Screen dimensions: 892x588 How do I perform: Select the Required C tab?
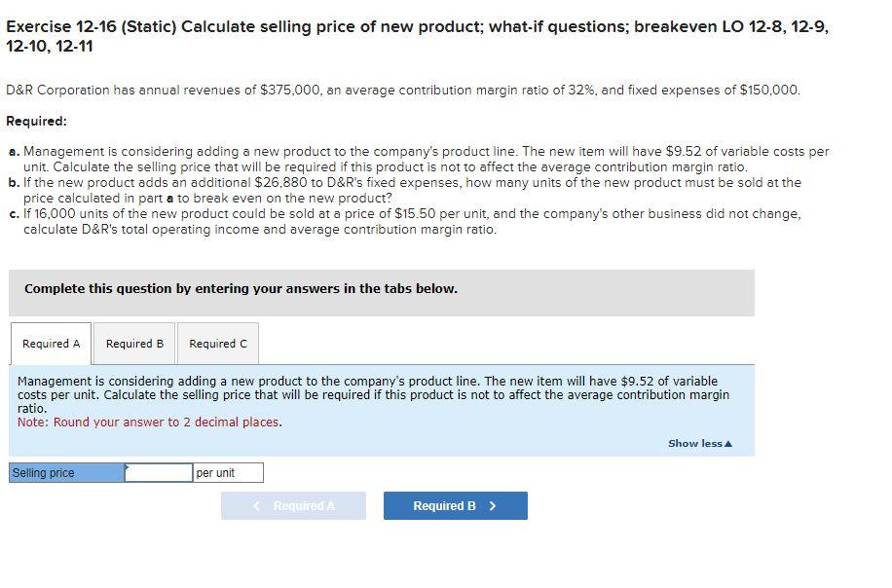(216, 343)
